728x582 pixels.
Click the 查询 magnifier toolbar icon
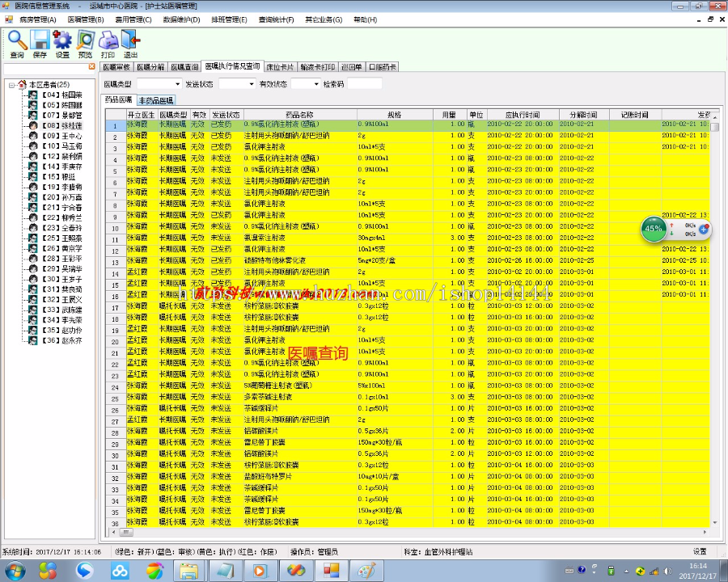coord(17,40)
